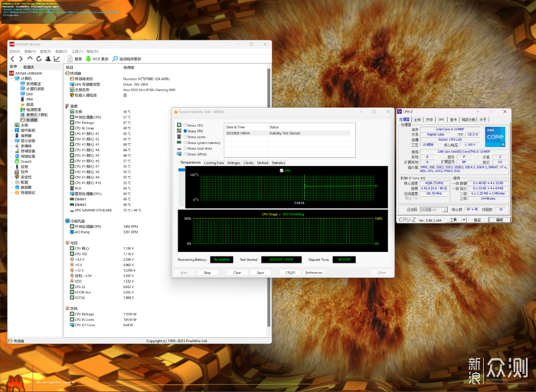The width and height of the screenshot is (536, 392).
Task: Enable Stress system memory checkbox
Action: [185, 142]
